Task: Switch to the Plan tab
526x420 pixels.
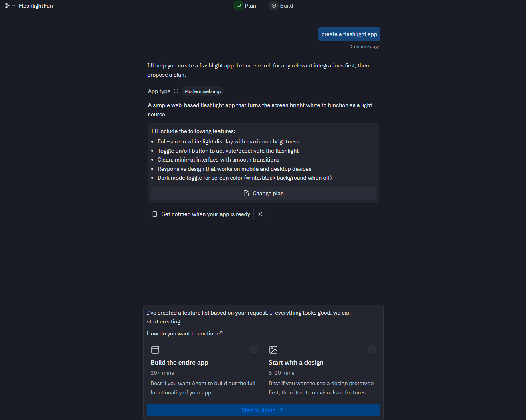Action: click(x=250, y=6)
